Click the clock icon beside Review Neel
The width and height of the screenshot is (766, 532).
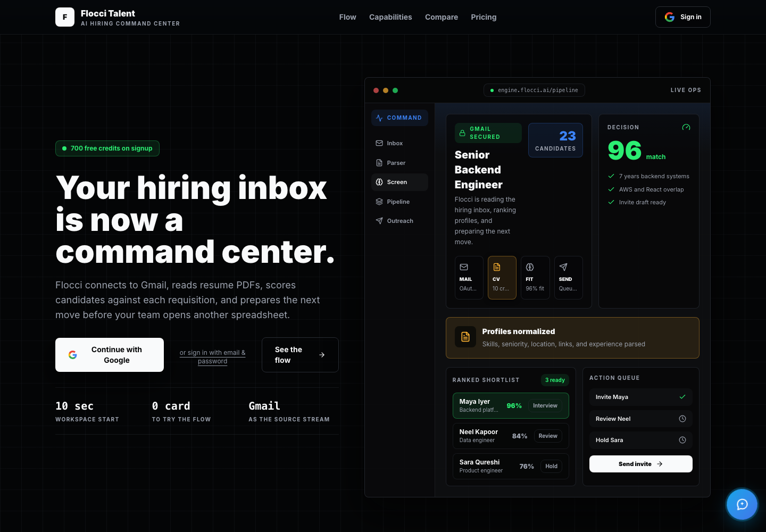coord(682,419)
